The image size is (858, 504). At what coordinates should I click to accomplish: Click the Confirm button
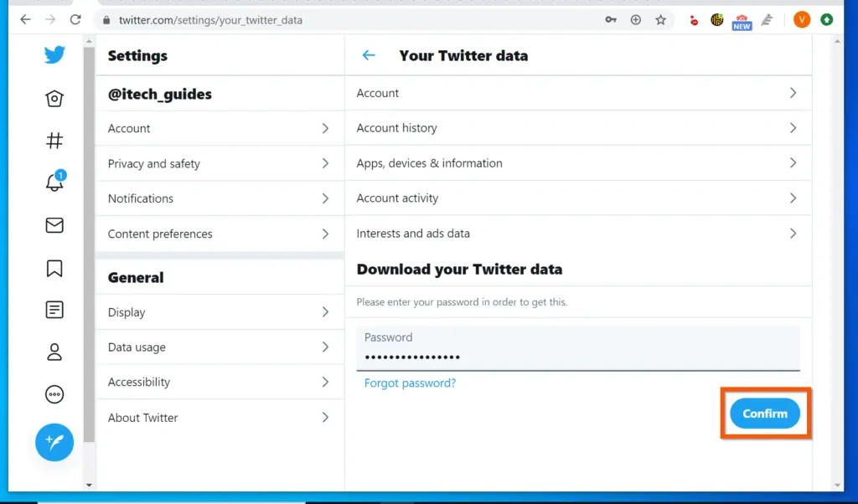point(764,413)
